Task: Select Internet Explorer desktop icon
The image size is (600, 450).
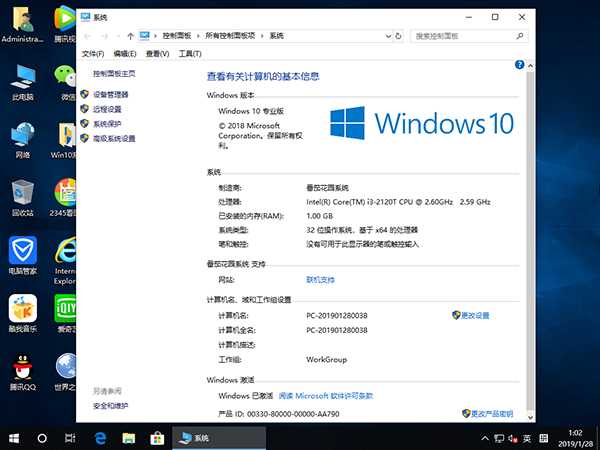Action: 65,261
